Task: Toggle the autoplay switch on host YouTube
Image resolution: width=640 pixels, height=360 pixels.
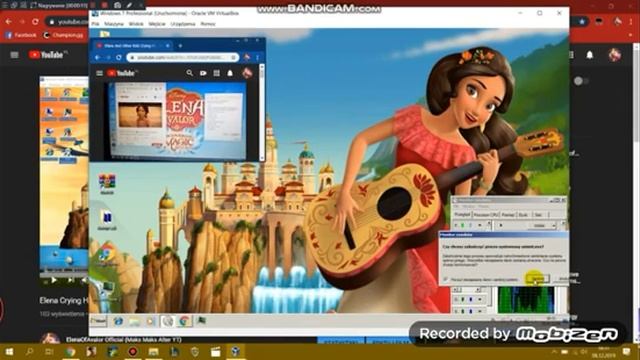Action: pos(580,81)
